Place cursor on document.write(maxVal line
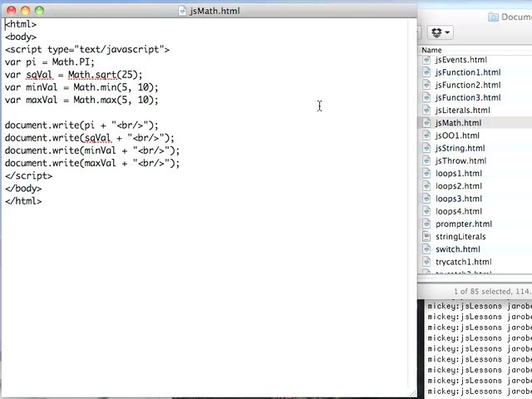Screen dimensions: 532x399 click(92, 163)
